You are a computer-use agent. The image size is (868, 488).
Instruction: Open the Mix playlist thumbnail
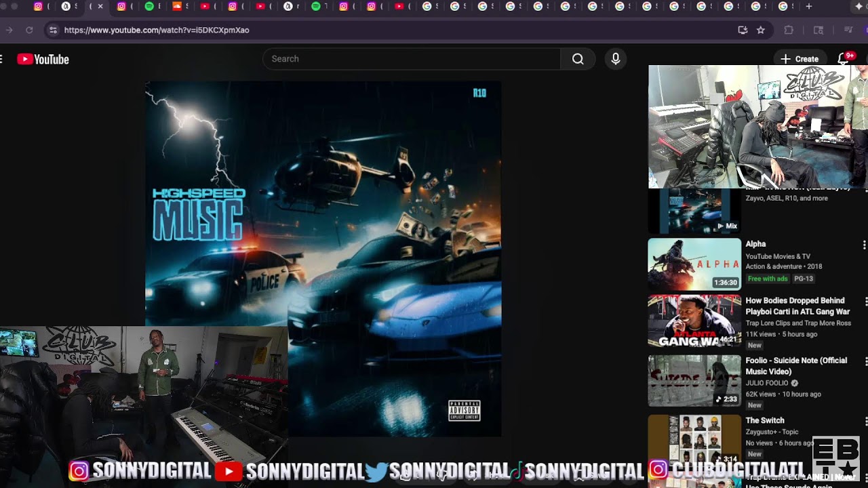(x=694, y=211)
